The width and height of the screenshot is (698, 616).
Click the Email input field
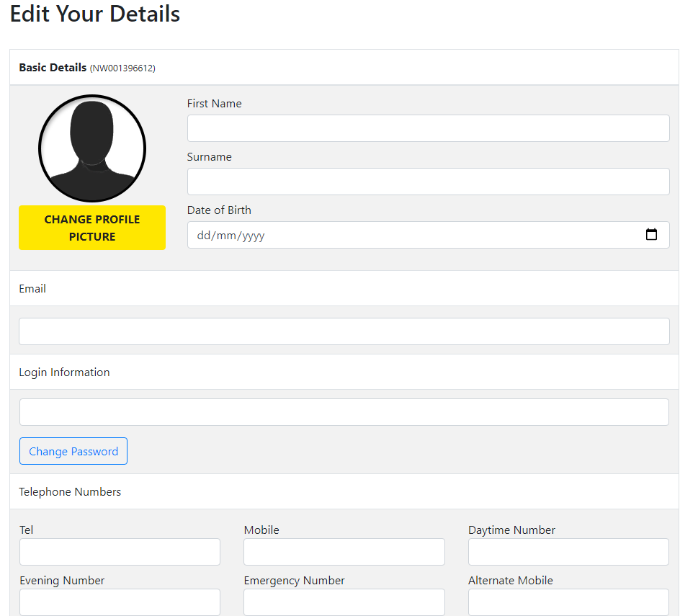(344, 331)
